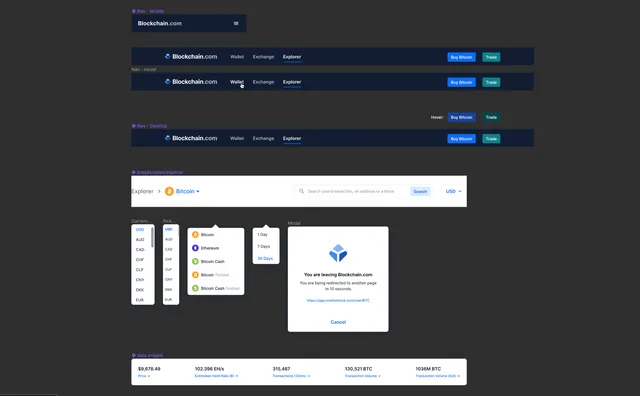Click Trade button in the Hover: row

(491, 117)
